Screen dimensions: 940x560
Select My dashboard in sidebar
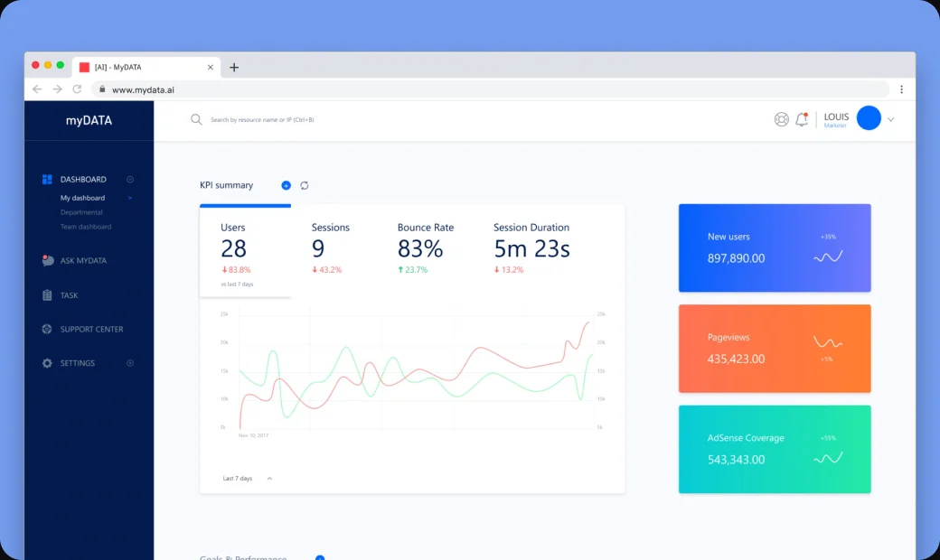83,198
